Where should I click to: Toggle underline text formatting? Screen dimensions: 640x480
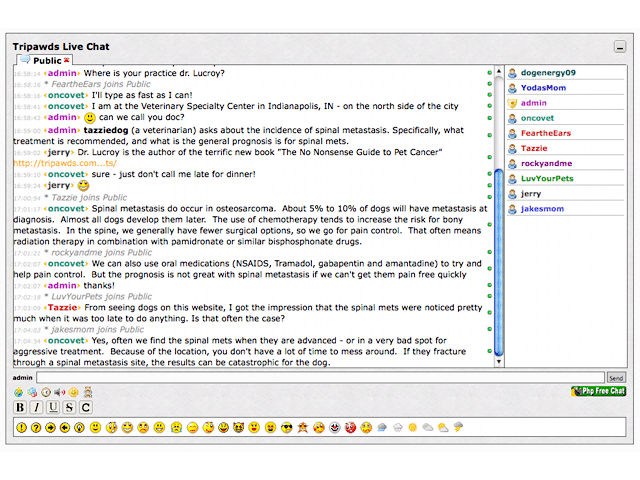pyautogui.click(x=53, y=407)
